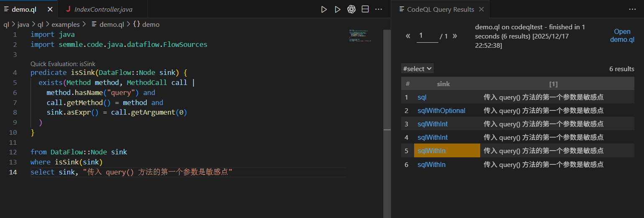The image size is (644, 218).
Task: Open highlighted 'sqlWithIn' link in row 5
Action: coord(431,151)
